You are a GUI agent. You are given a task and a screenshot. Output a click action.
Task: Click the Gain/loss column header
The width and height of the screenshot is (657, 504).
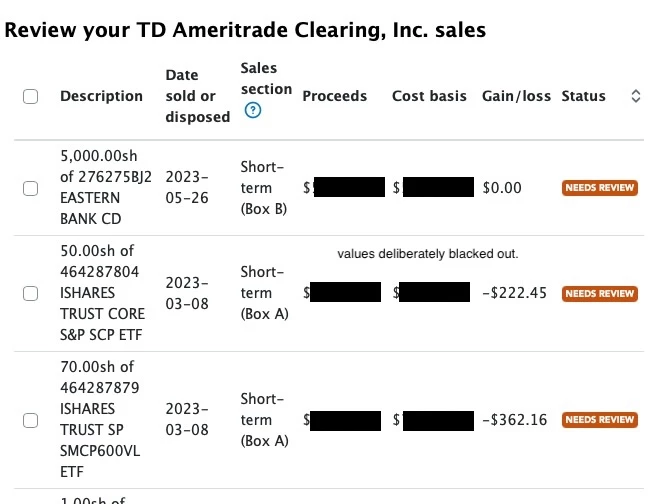(x=516, y=96)
